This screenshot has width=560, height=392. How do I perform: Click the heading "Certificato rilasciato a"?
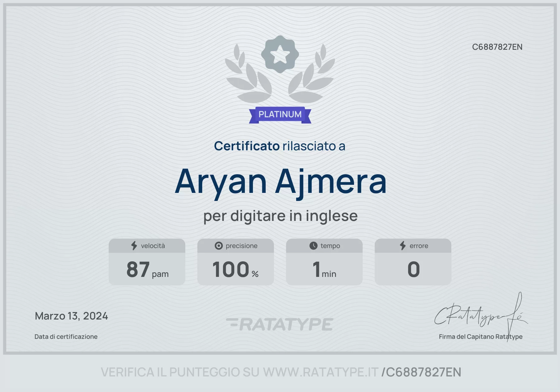point(280,146)
